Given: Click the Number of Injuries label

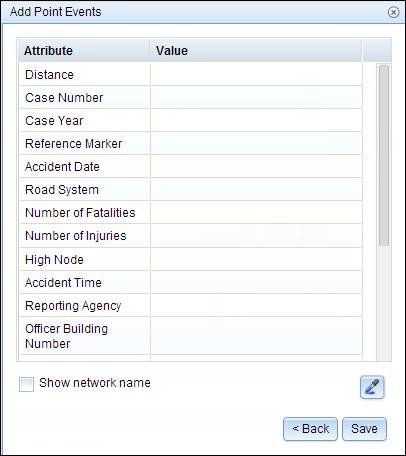Looking at the screenshot, I should pyautogui.click(x=76, y=236).
